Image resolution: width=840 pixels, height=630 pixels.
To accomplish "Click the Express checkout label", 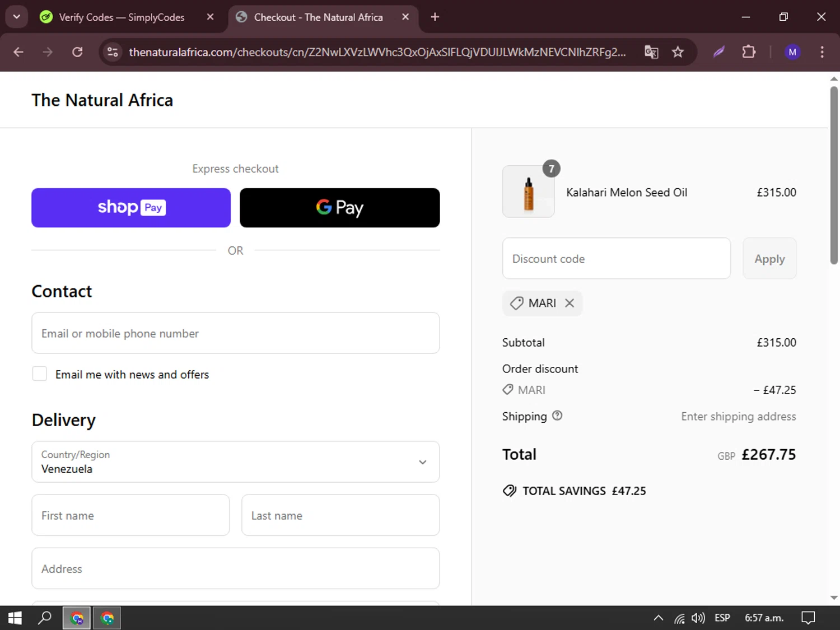I will [x=235, y=169].
